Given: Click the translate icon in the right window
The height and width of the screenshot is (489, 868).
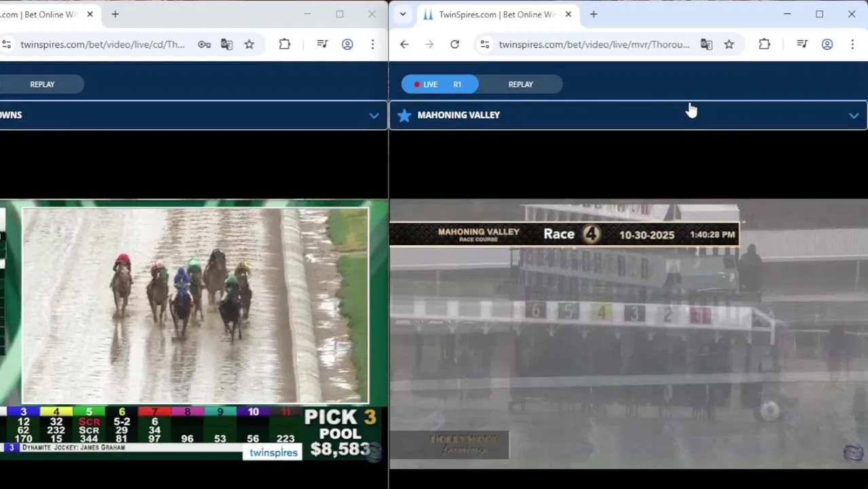Looking at the screenshot, I should tap(706, 44).
